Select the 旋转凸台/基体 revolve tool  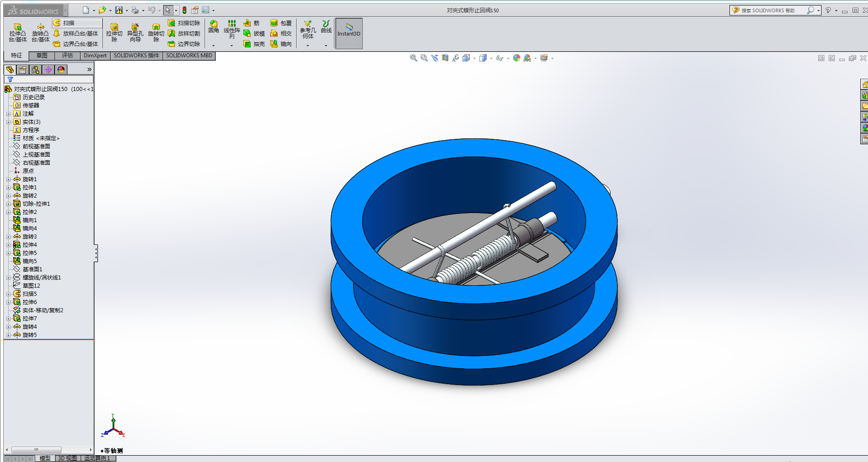pos(41,33)
